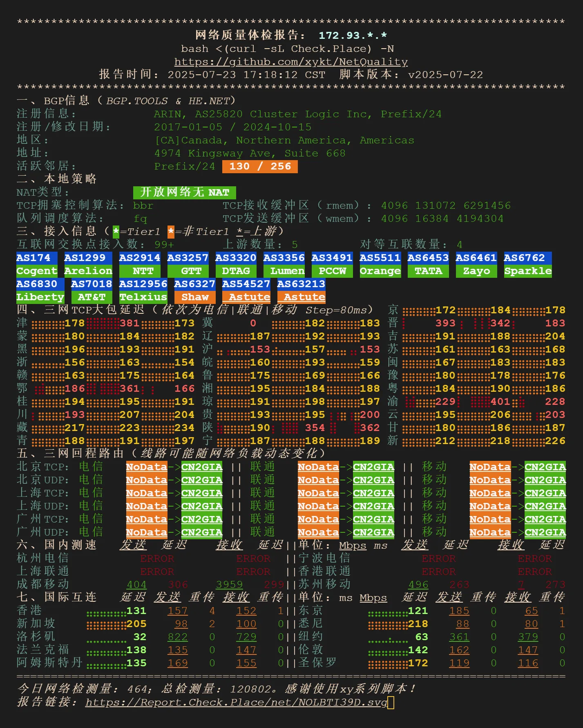Click the New York receive speed 379
The image size is (583, 728).
[x=528, y=637]
